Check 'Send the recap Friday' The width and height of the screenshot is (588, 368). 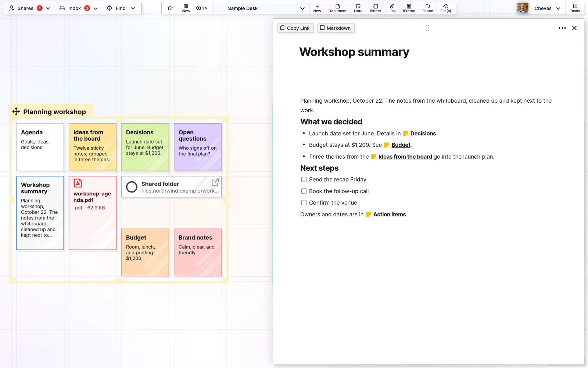click(x=304, y=180)
